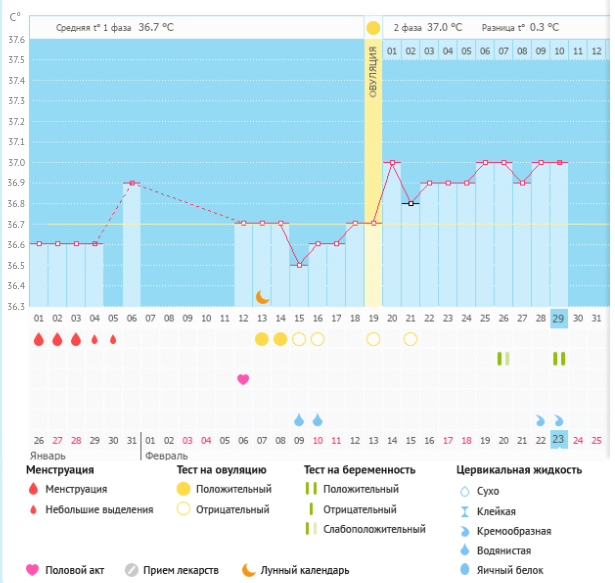Click the orange crescent moon on the chart
The height and width of the screenshot is (583, 615).
click(x=262, y=296)
